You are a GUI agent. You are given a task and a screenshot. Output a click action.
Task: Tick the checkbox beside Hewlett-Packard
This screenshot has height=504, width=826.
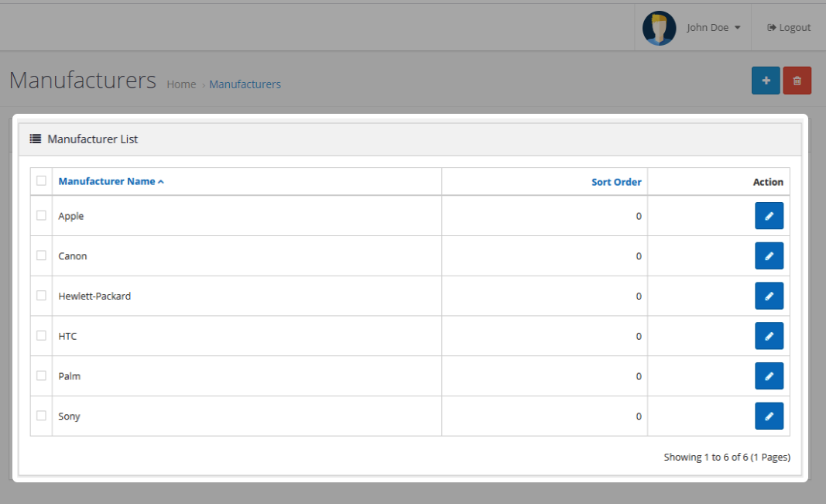pyautogui.click(x=41, y=296)
